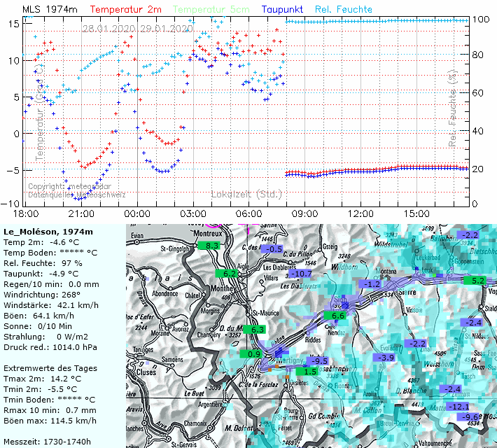Click the Montreux town label on map
The image size is (497, 448).
[208, 233]
